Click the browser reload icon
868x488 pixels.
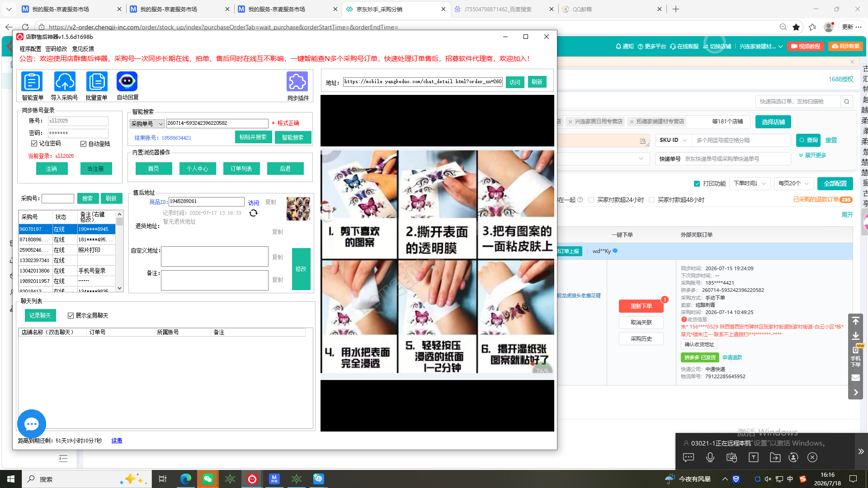(x=25, y=27)
